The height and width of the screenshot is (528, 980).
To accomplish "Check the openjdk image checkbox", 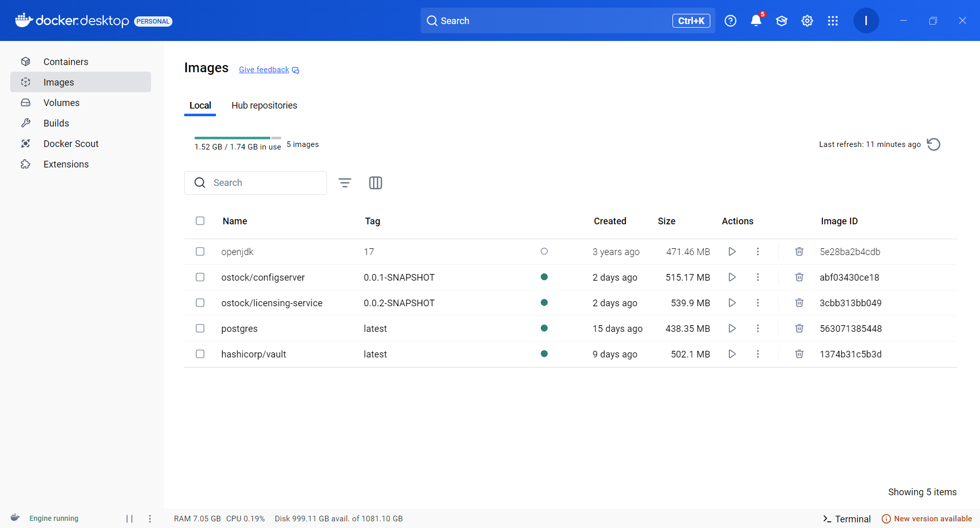I will (x=200, y=251).
